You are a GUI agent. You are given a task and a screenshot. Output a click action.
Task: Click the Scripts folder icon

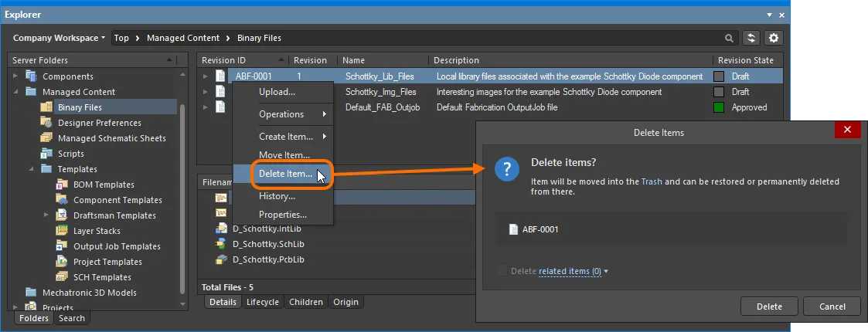click(47, 154)
